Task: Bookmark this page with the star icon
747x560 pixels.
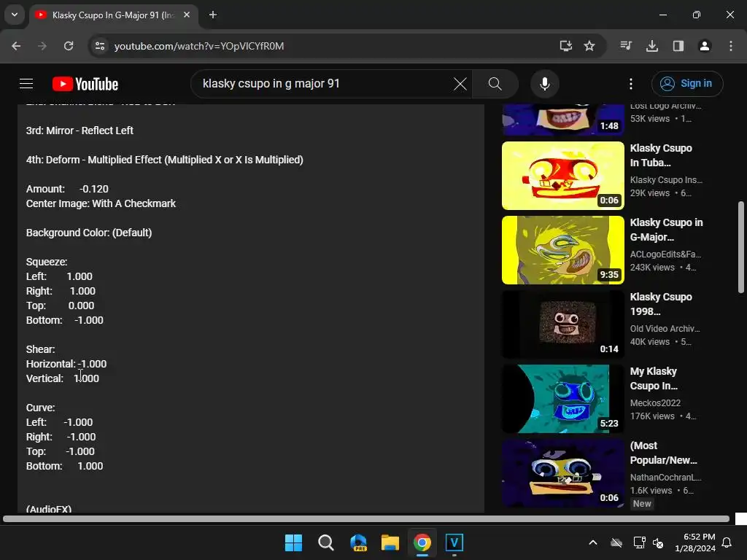Action: coord(589,46)
